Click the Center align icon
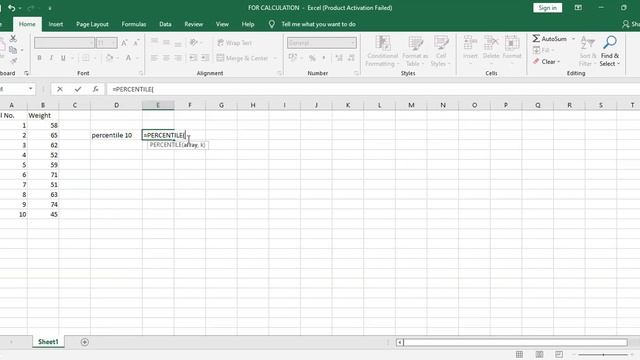 click(x=166, y=58)
